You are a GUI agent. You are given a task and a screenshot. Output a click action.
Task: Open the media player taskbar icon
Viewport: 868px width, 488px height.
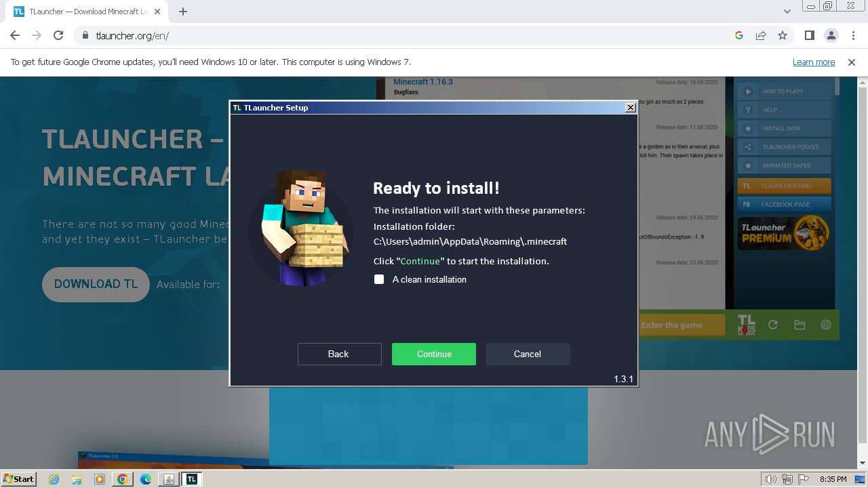point(100,479)
